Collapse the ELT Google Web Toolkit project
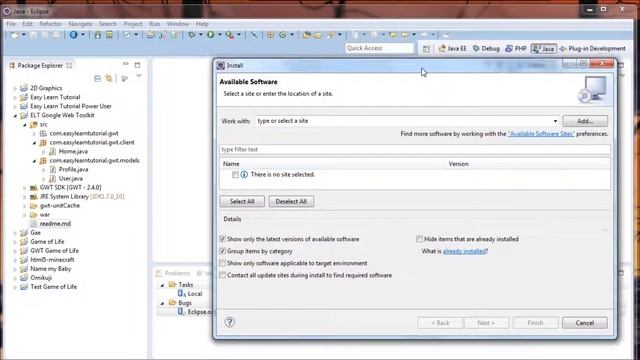The width and height of the screenshot is (640, 360). pos(15,116)
